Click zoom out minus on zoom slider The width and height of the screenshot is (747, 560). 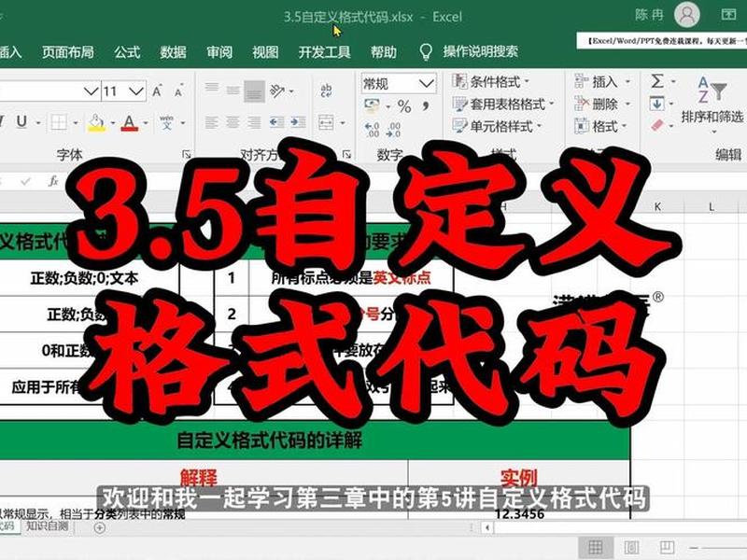[x=694, y=548]
